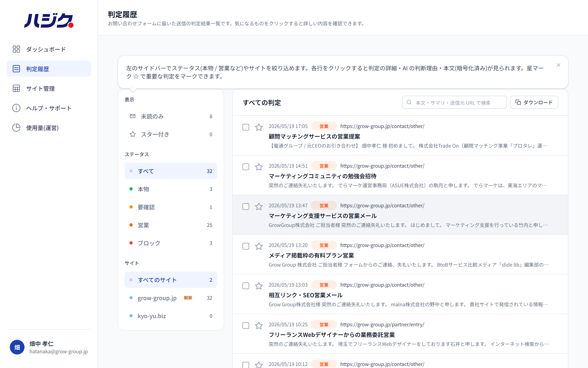Viewport: 588px width, 368px height.
Task: Check the フリーランスWebデザイナー row checkbox
Action: pyautogui.click(x=246, y=325)
